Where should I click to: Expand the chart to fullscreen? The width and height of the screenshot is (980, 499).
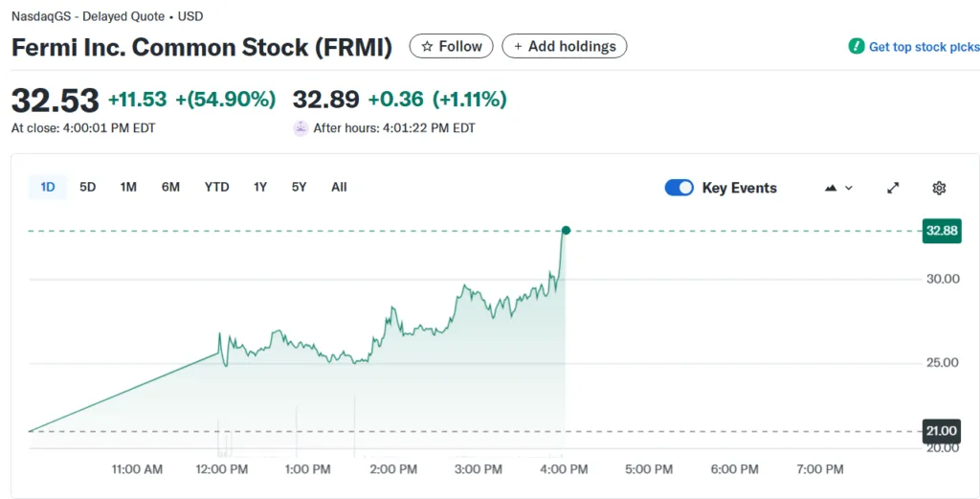(893, 188)
